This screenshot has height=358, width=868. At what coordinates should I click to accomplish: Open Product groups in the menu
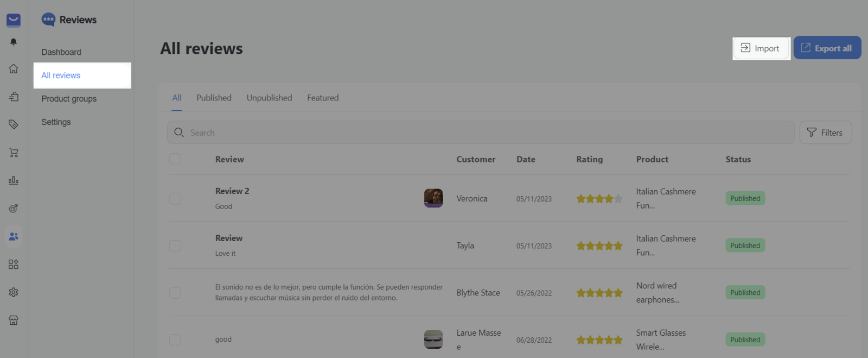click(x=69, y=99)
